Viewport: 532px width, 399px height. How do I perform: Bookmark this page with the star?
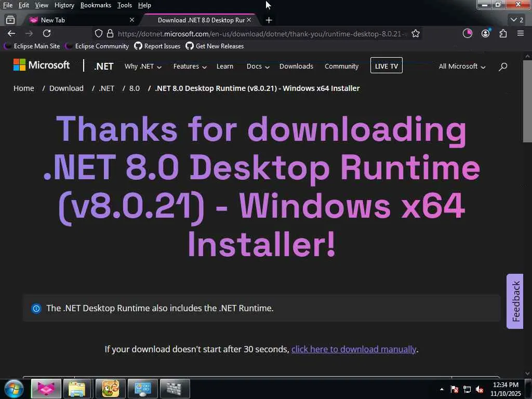(x=415, y=33)
